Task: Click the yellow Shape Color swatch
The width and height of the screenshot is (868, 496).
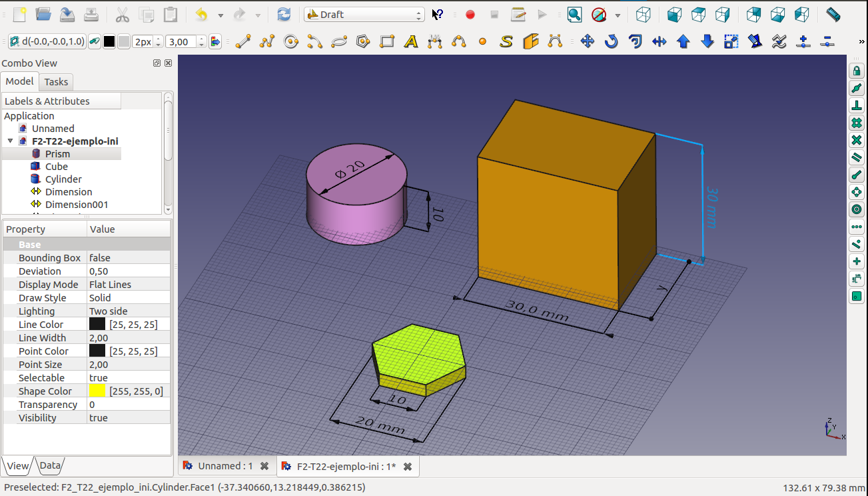Action: [97, 391]
